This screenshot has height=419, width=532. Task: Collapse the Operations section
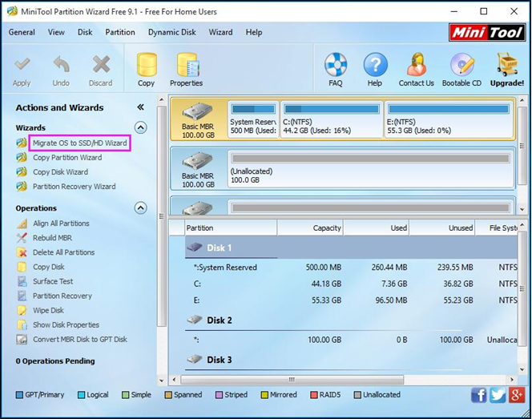(141, 207)
